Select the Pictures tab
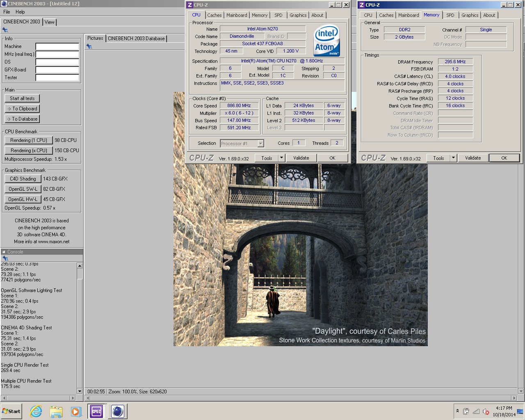525x420 pixels. 95,38
